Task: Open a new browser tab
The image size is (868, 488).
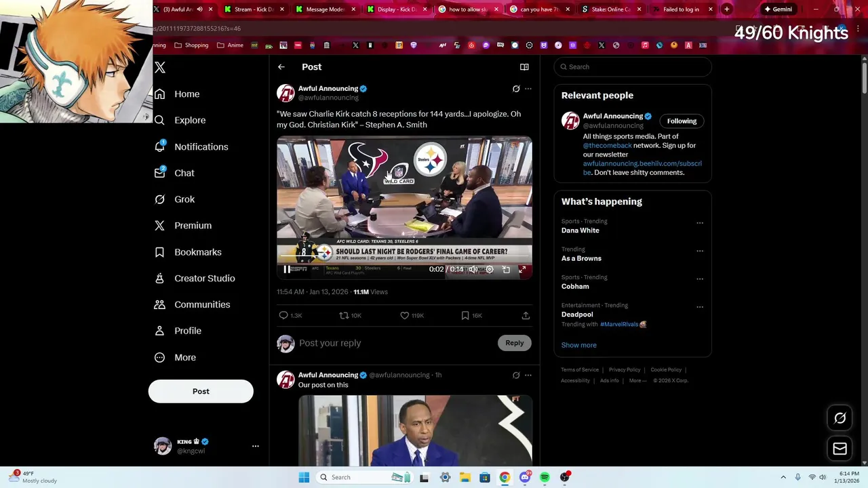Action: [726, 9]
